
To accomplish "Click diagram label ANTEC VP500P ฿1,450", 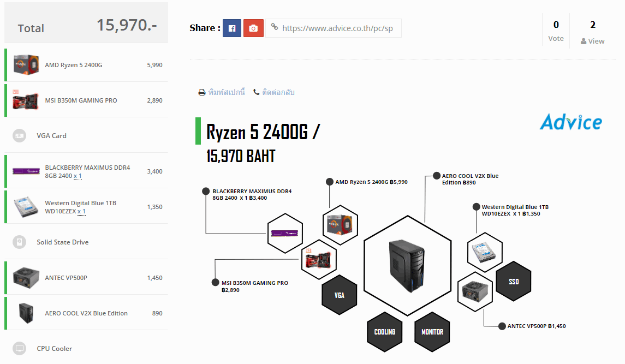I will click(537, 326).
